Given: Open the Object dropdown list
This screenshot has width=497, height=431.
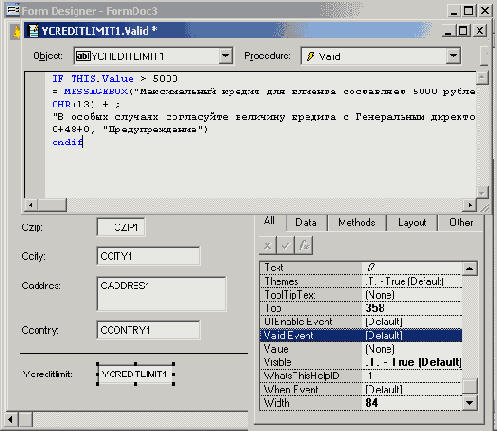Looking at the screenshot, I should [x=225, y=56].
